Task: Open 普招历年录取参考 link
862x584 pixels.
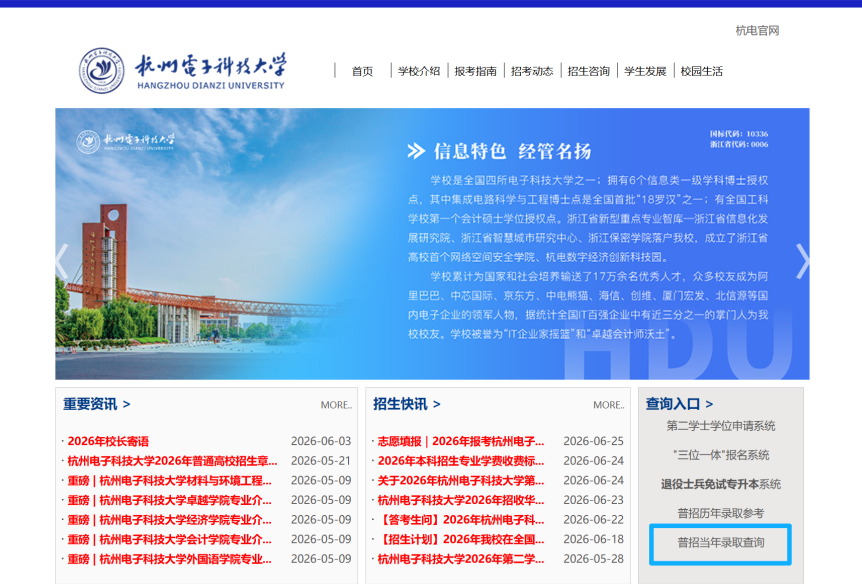Action: (x=721, y=513)
